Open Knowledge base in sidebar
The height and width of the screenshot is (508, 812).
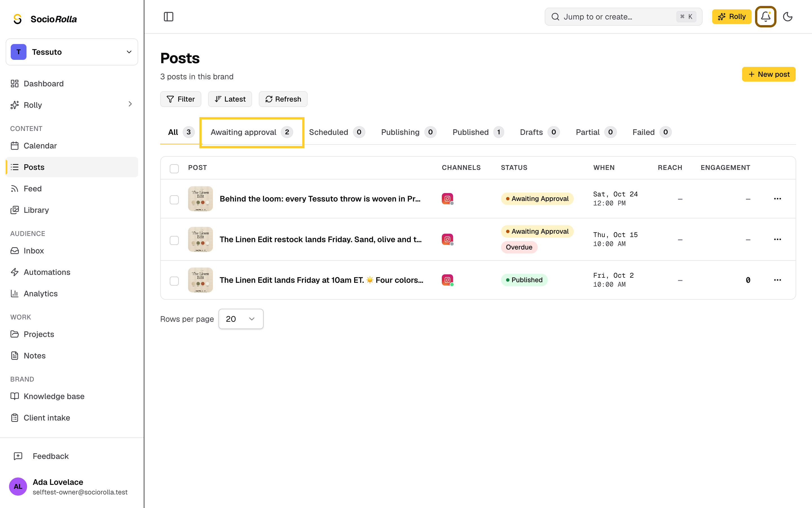tap(72, 397)
